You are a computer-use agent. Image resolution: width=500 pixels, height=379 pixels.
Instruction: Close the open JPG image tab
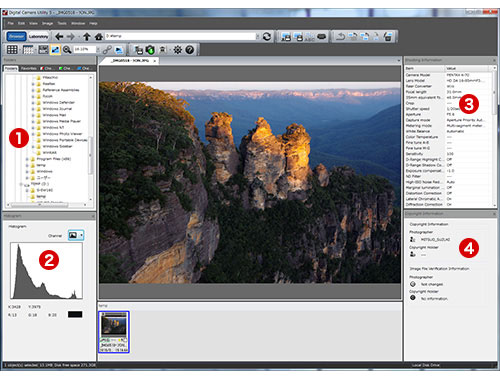coord(155,61)
